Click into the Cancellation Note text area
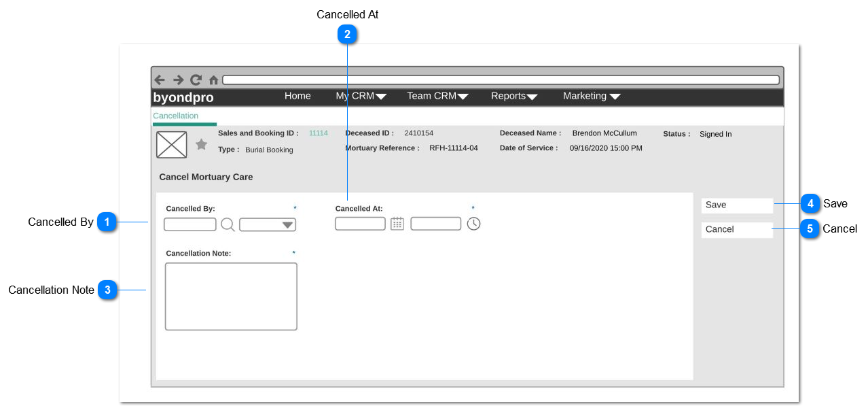Viewport: 868px width, 408px height. (x=231, y=296)
